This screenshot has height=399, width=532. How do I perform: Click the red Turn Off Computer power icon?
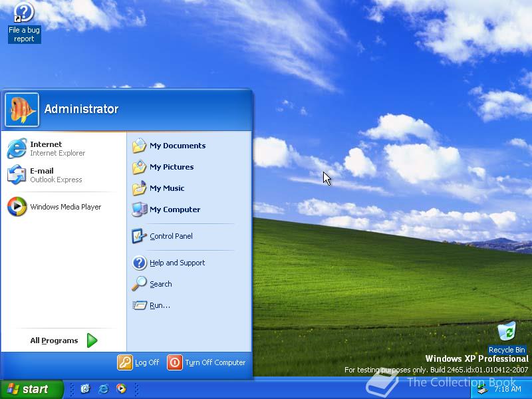tap(175, 362)
